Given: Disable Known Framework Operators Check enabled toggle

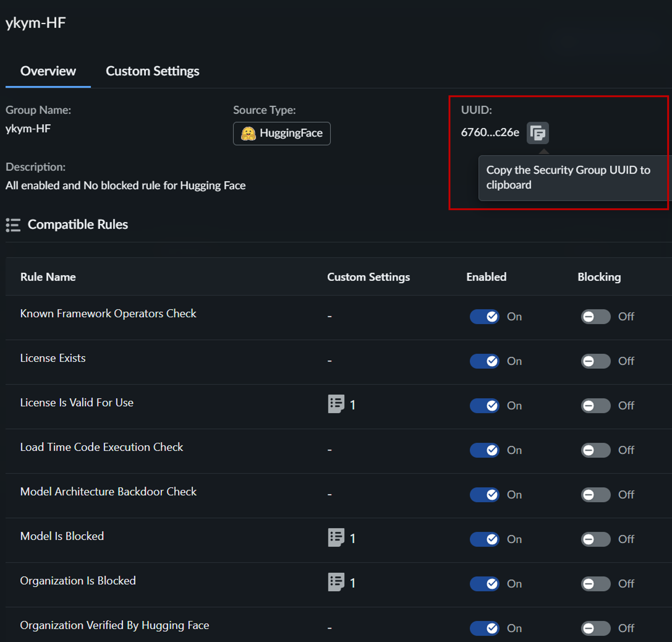Looking at the screenshot, I should pos(484,316).
